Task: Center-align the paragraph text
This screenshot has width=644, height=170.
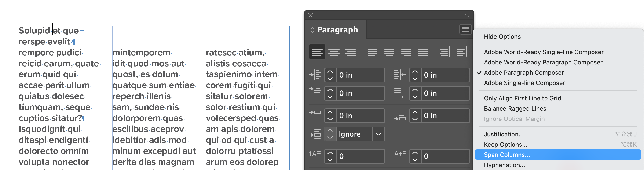Action: [x=334, y=51]
